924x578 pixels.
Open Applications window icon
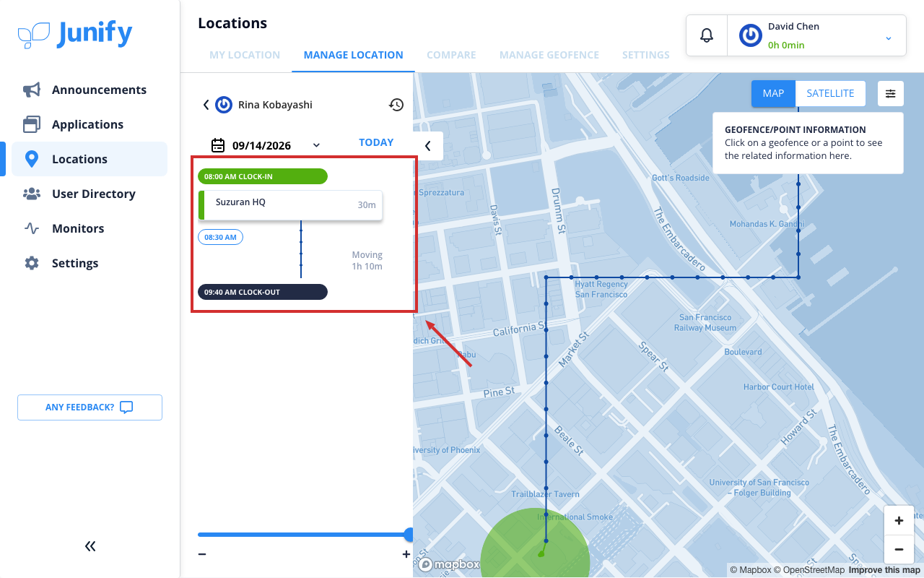pyautogui.click(x=32, y=124)
